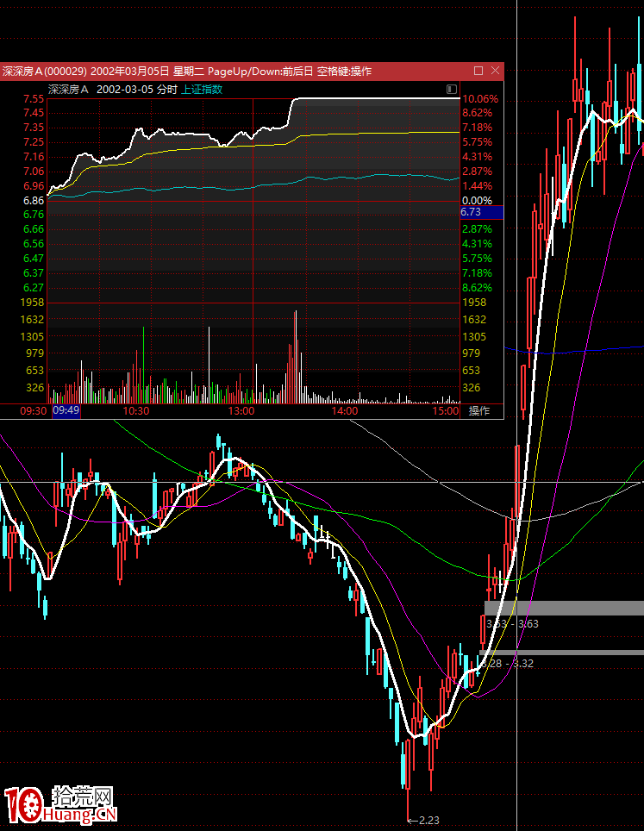This screenshot has height=831, width=644.
Task: Click the 深深房A(000029) title bar text
Action: click(x=43, y=71)
